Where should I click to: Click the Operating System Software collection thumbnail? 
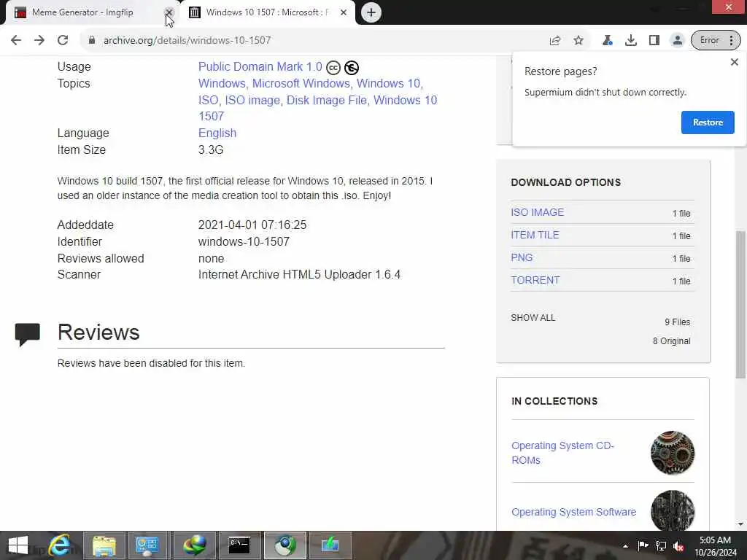click(x=672, y=510)
